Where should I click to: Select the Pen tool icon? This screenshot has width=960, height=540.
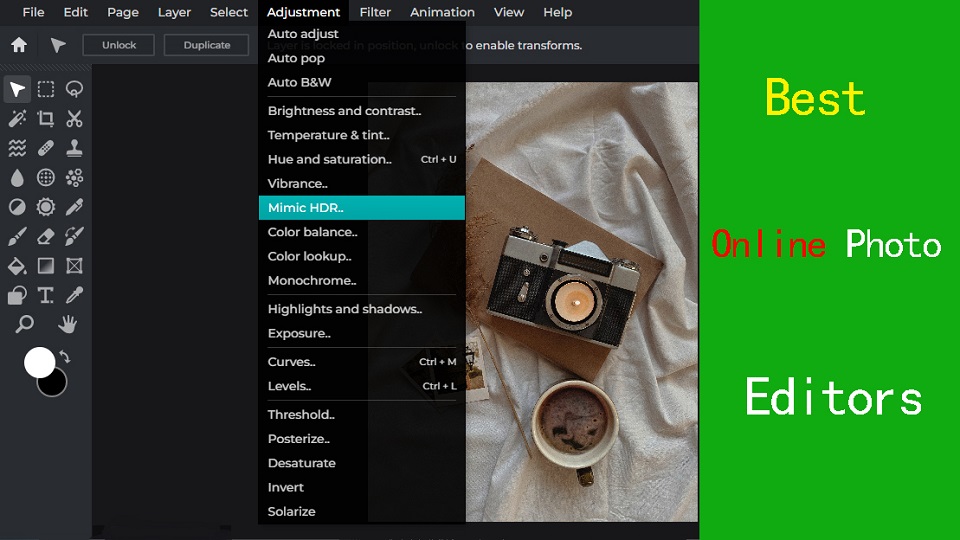pyautogui.click(x=75, y=207)
